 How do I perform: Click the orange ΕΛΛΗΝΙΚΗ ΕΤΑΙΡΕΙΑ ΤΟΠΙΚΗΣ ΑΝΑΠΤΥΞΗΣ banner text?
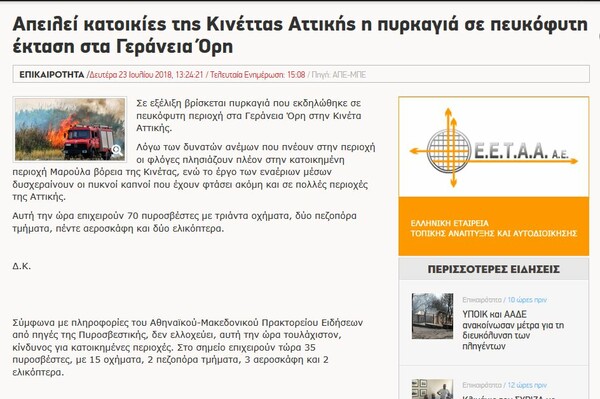tap(494, 228)
